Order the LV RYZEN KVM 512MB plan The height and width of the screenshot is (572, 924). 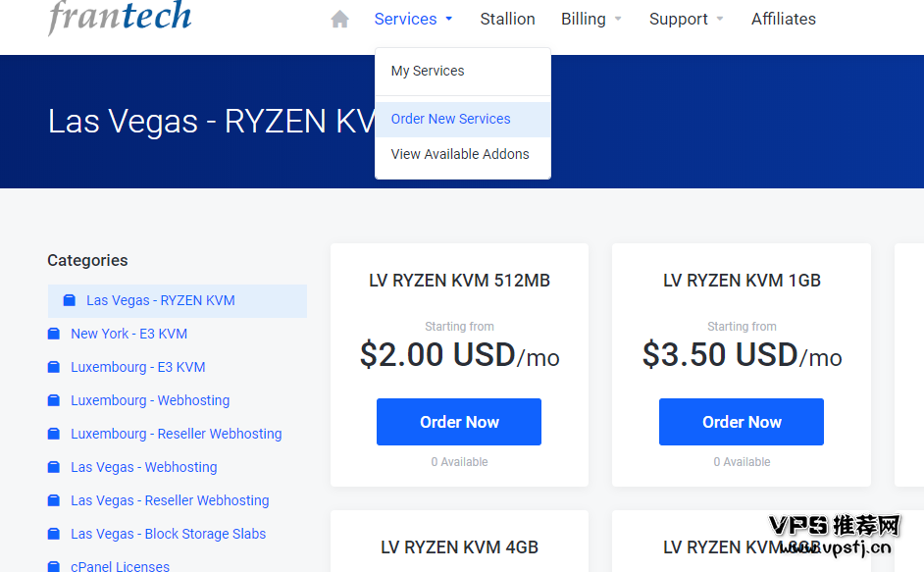459,422
